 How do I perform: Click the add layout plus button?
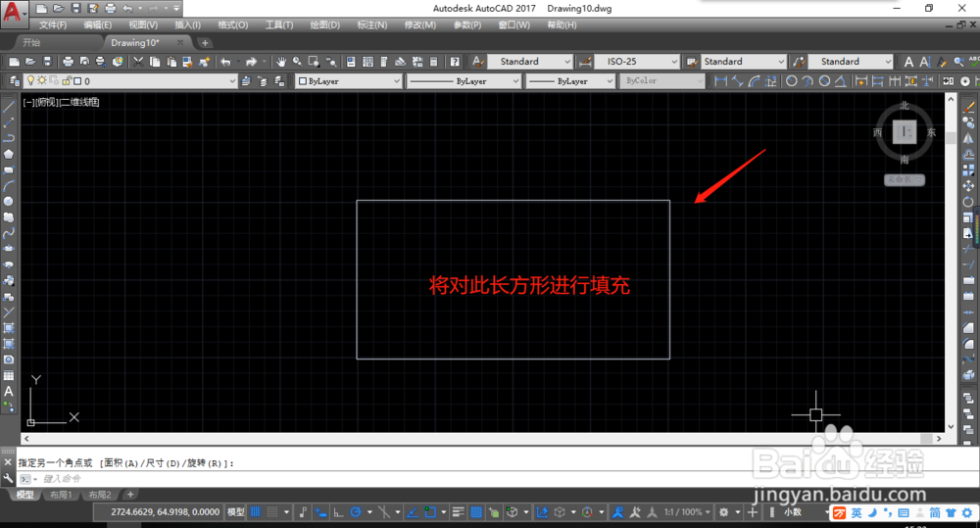click(x=130, y=495)
